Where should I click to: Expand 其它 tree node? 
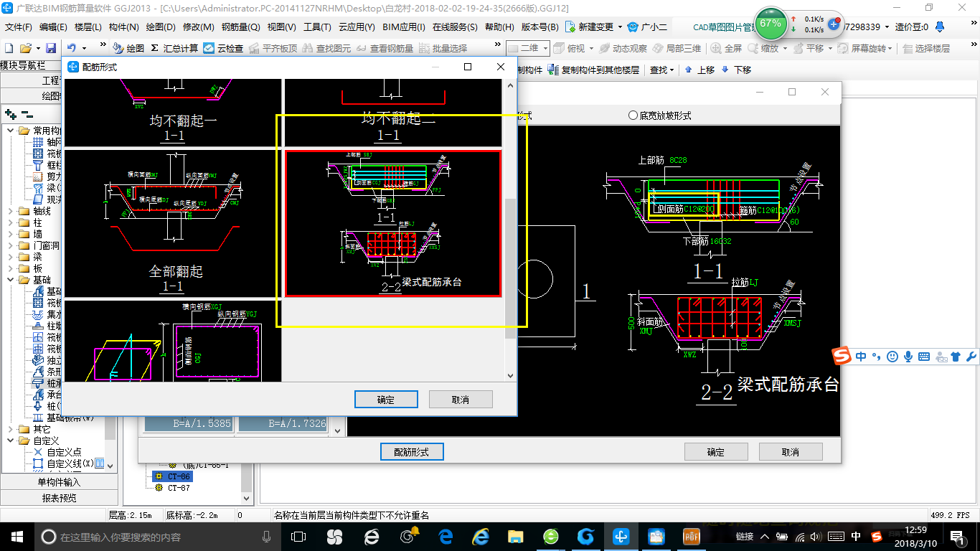[11, 429]
